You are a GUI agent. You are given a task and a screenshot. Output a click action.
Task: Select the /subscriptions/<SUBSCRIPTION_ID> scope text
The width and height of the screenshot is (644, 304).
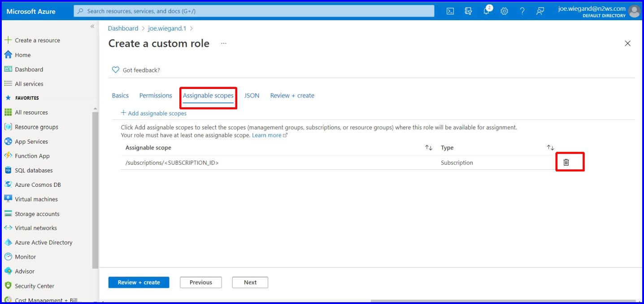point(172,163)
